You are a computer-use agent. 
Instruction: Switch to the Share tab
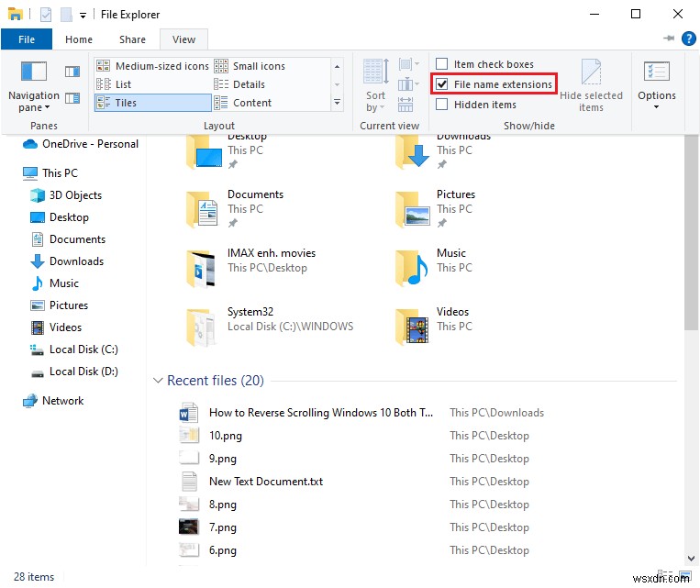coord(132,39)
